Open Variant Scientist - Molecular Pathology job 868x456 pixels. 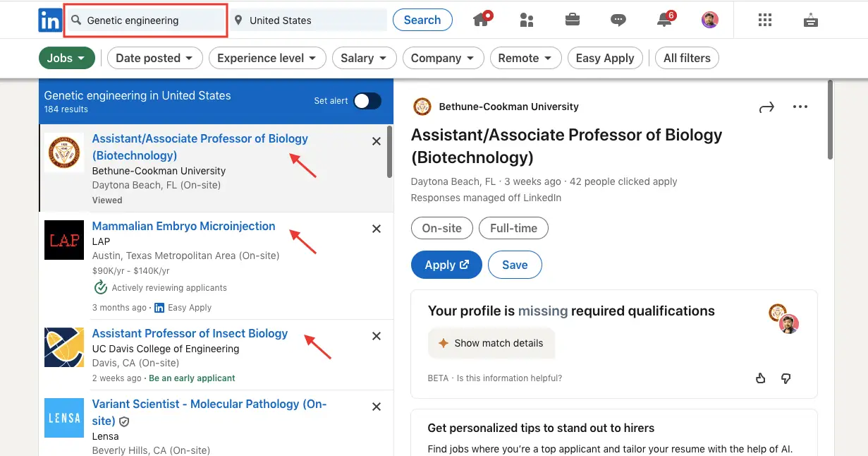click(209, 412)
